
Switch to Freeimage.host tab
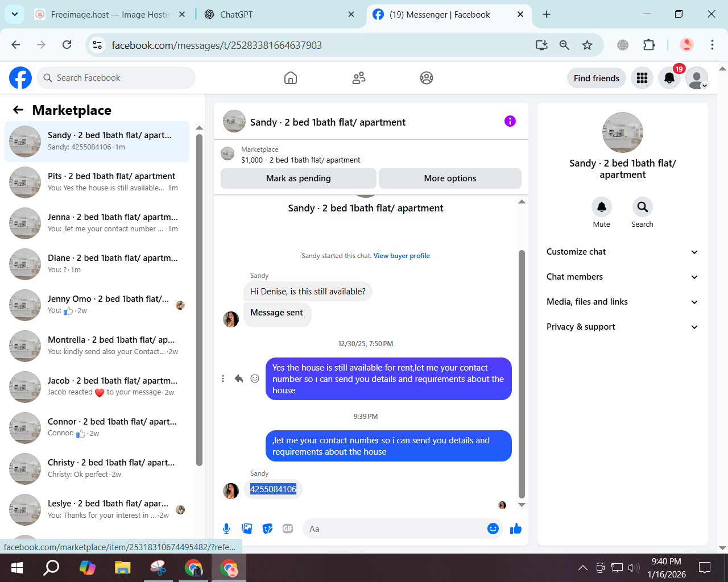110,15
